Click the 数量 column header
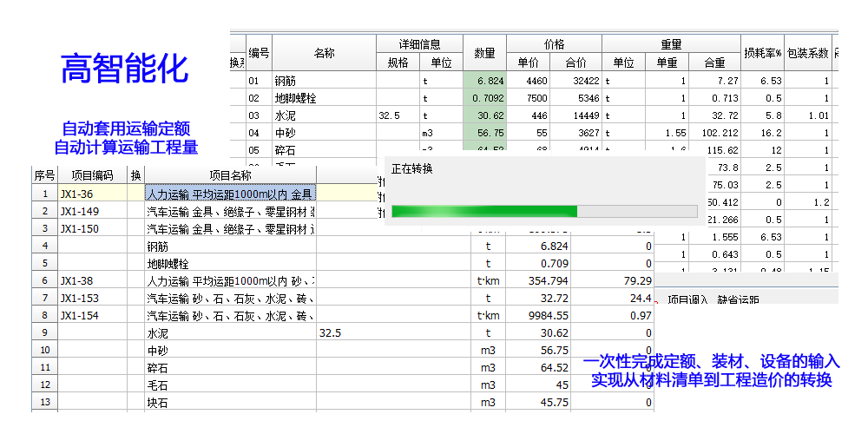This screenshot has height=434, width=868. [x=484, y=53]
